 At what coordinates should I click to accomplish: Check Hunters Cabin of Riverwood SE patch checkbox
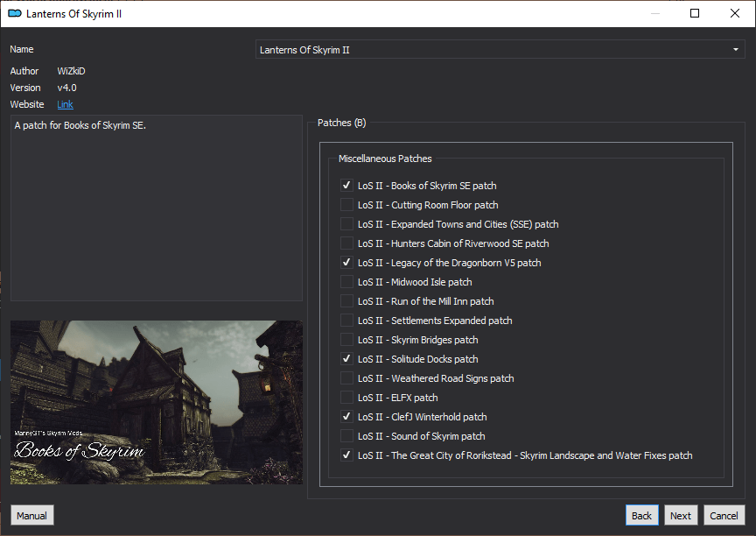tap(346, 243)
